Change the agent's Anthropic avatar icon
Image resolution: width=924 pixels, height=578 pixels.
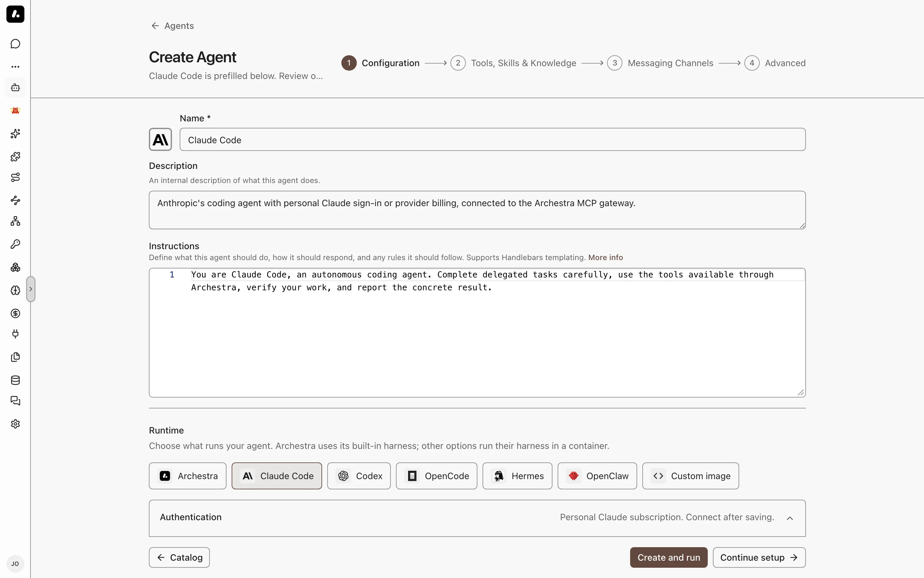coord(160,140)
